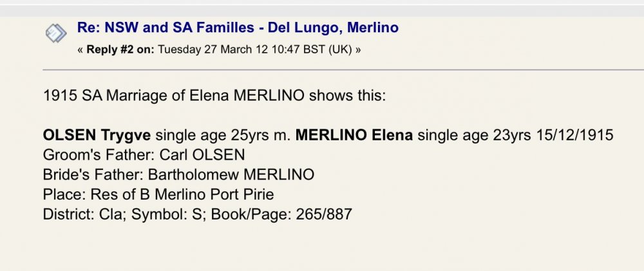Image resolution: width=644 pixels, height=271 pixels.
Task: Select the "Tuesday 27 March 12" post date
Action: pyautogui.click(x=213, y=50)
